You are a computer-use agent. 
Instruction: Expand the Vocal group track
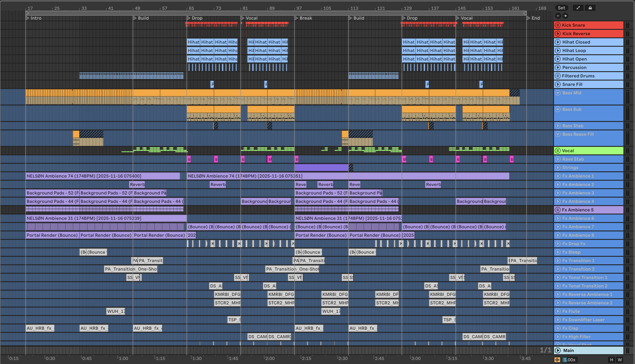click(x=558, y=151)
